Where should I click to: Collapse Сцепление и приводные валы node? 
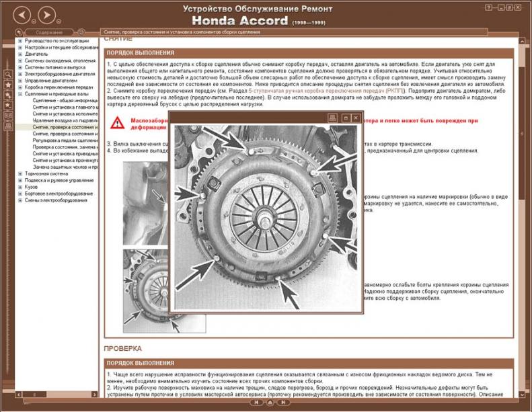click(x=20, y=94)
